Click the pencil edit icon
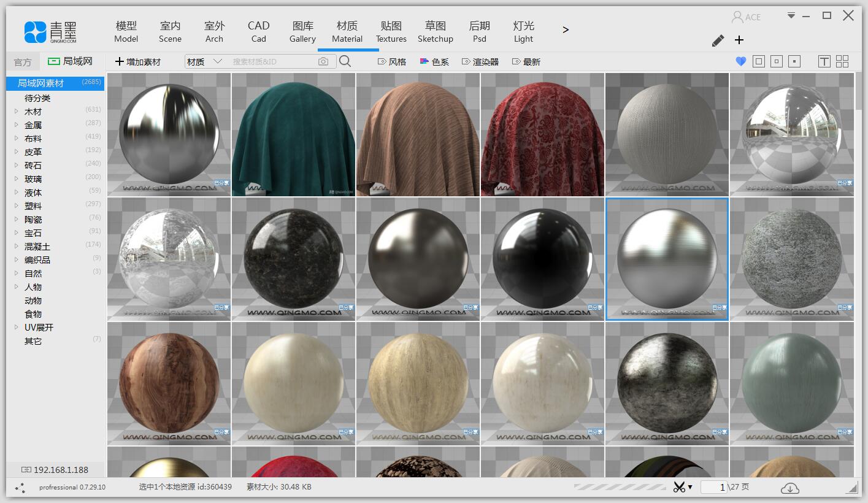Viewport: 868px width, 503px height. tap(718, 40)
